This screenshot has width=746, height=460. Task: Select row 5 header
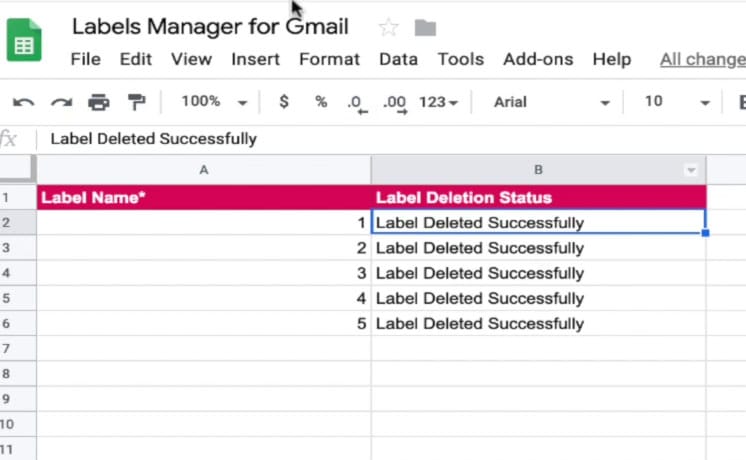click(x=18, y=298)
